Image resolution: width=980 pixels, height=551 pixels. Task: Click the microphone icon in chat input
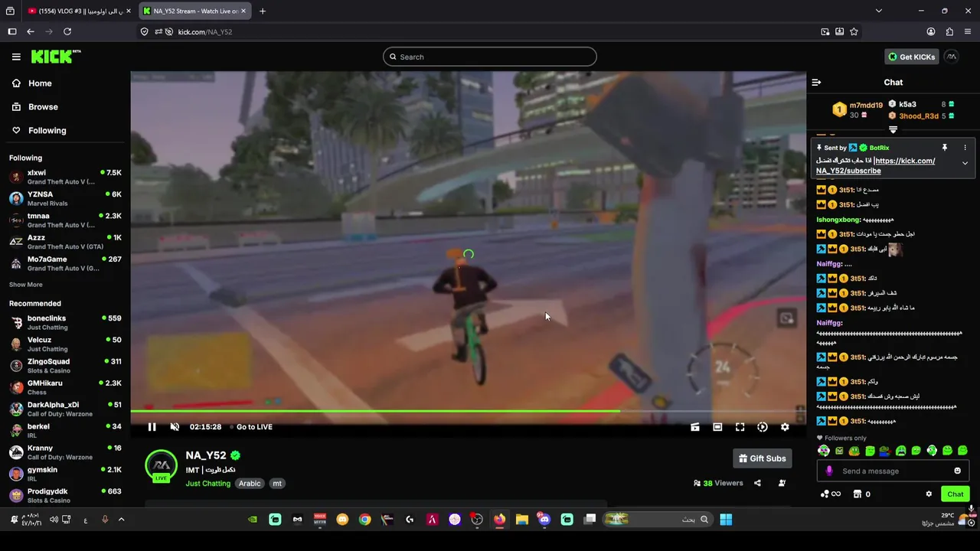click(829, 471)
